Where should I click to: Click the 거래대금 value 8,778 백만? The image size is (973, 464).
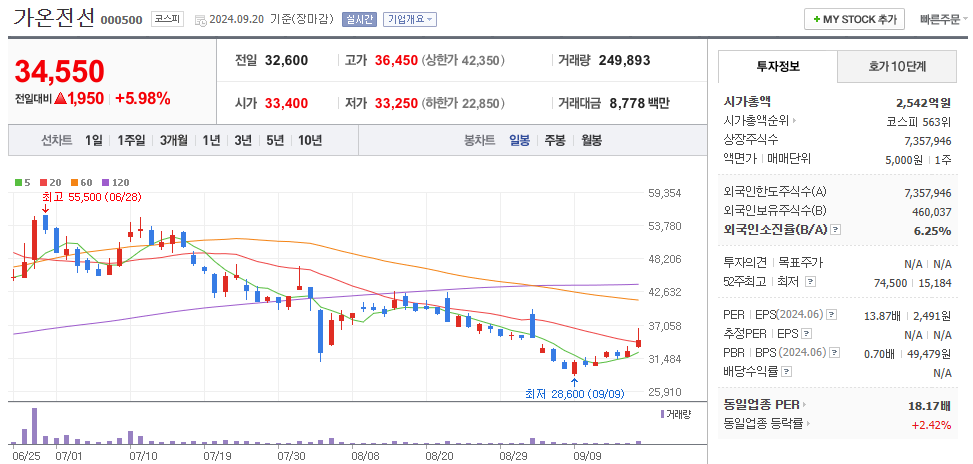639,104
